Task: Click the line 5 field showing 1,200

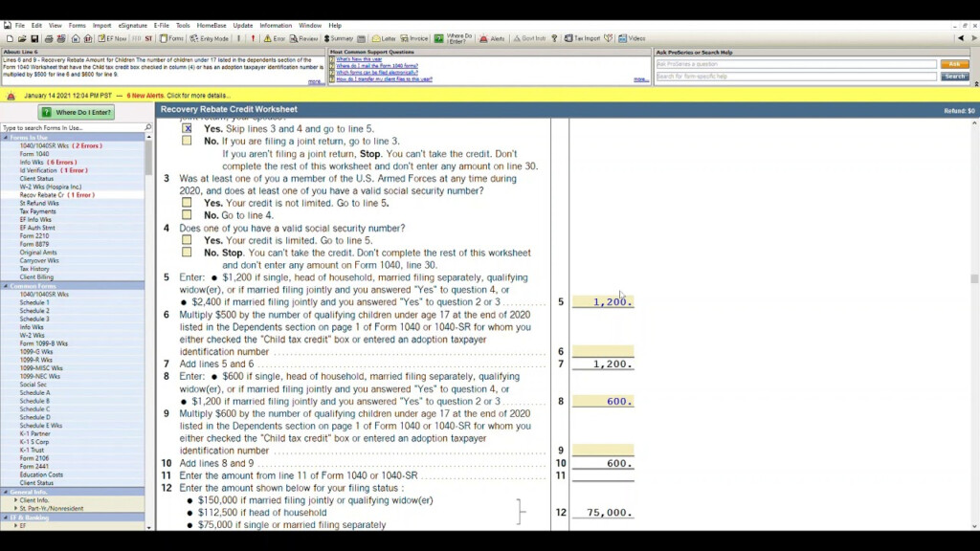Action: click(x=603, y=301)
